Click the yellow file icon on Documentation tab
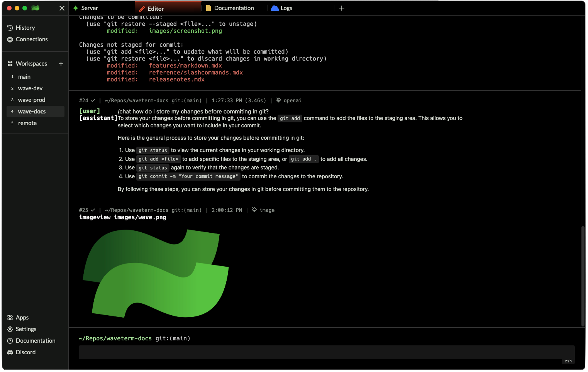The width and height of the screenshot is (588, 372). point(208,8)
